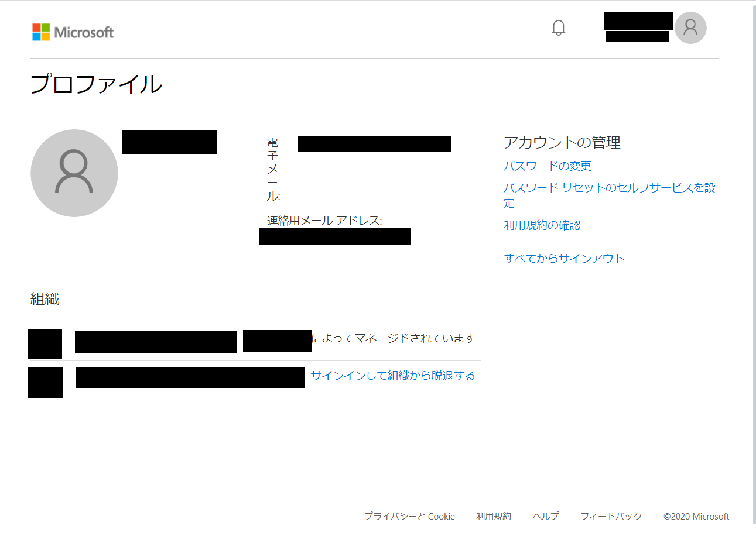756x543 pixels.
Task: Click サインインして組織から脱退する link
Action: click(393, 376)
